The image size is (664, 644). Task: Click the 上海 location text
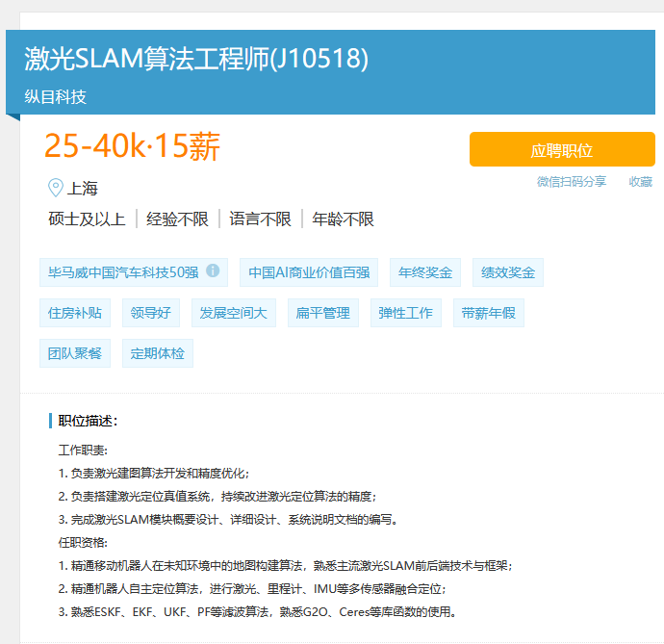point(83,188)
